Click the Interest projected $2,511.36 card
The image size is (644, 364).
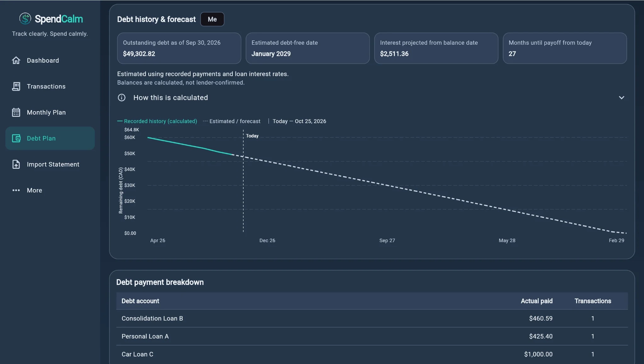click(x=436, y=48)
